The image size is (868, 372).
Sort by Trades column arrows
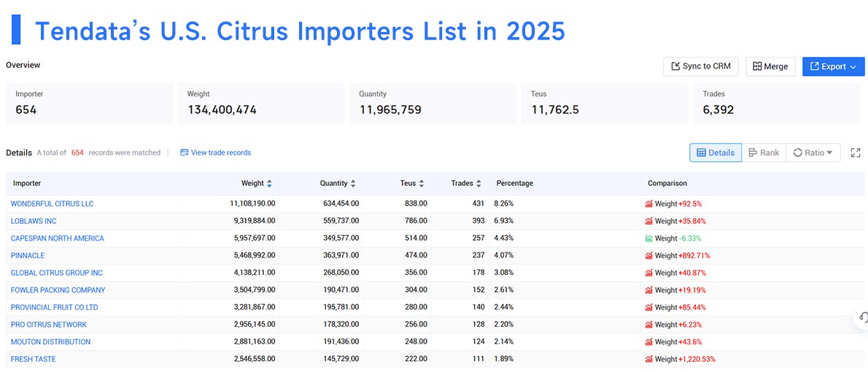[x=478, y=183]
